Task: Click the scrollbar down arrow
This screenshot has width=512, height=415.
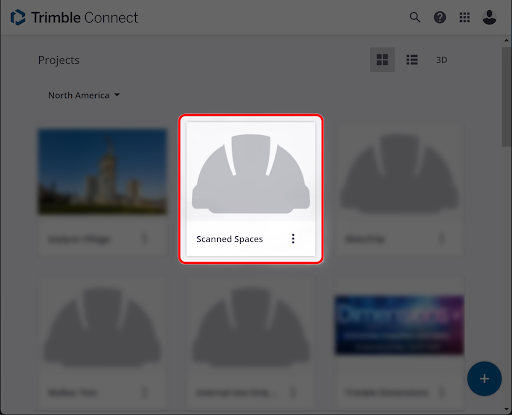Action: point(506,409)
